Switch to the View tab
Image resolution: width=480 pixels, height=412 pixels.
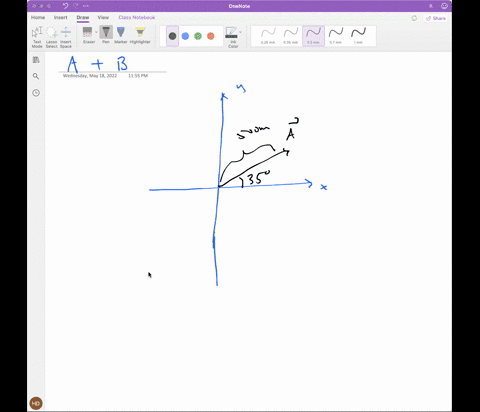pyautogui.click(x=103, y=17)
